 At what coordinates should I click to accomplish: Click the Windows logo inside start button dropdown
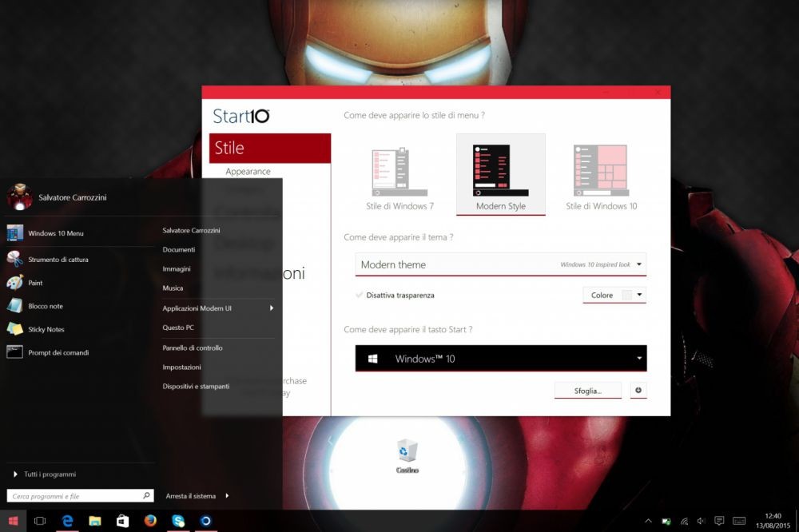372,359
